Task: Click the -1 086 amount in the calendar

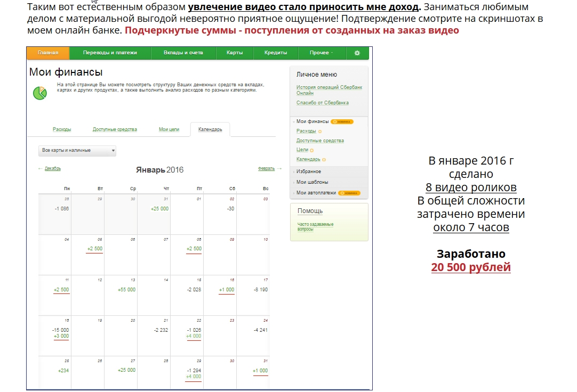Action: pos(62,209)
